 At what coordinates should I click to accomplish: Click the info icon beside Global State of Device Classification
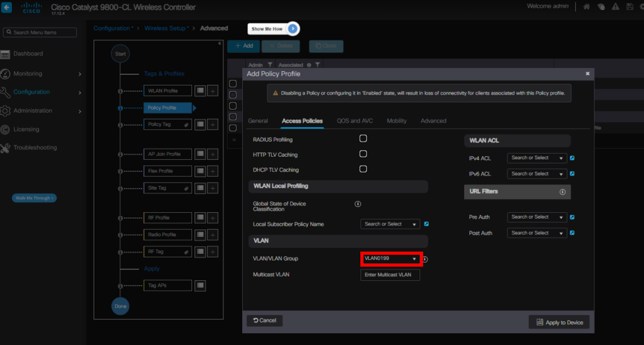(358, 204)
